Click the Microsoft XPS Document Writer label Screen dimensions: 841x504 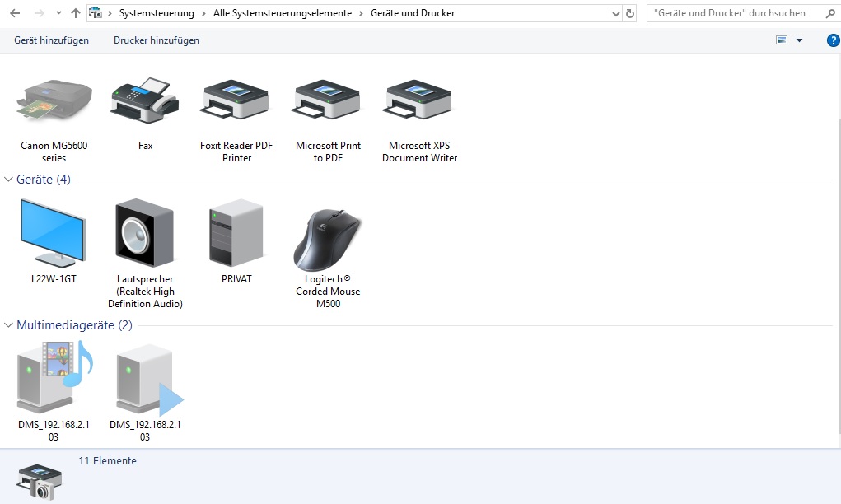point(419,152)
